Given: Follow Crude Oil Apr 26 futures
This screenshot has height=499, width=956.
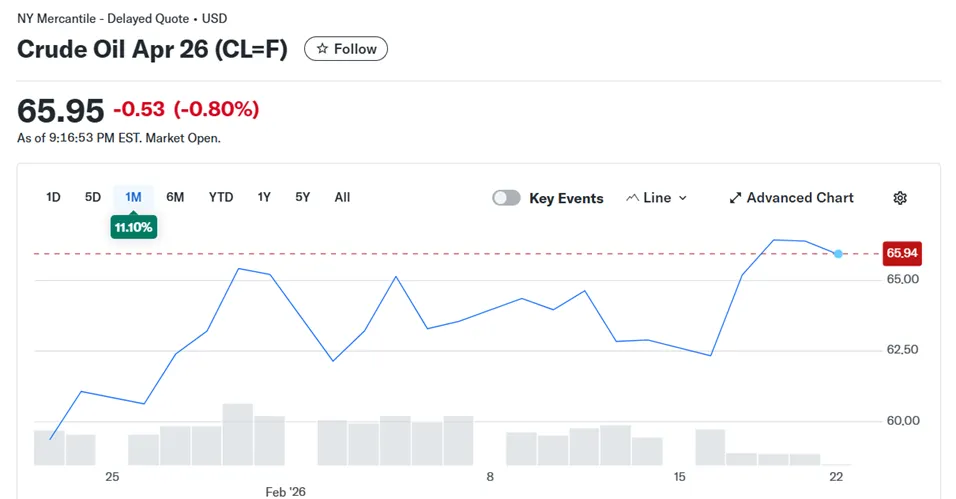Looking at the screenshot, I should tap(346, 49).
